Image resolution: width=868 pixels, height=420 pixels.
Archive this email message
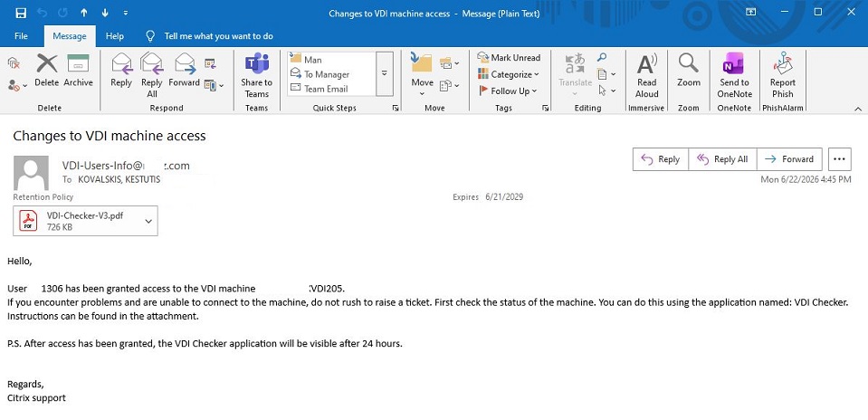coord(78,71)
